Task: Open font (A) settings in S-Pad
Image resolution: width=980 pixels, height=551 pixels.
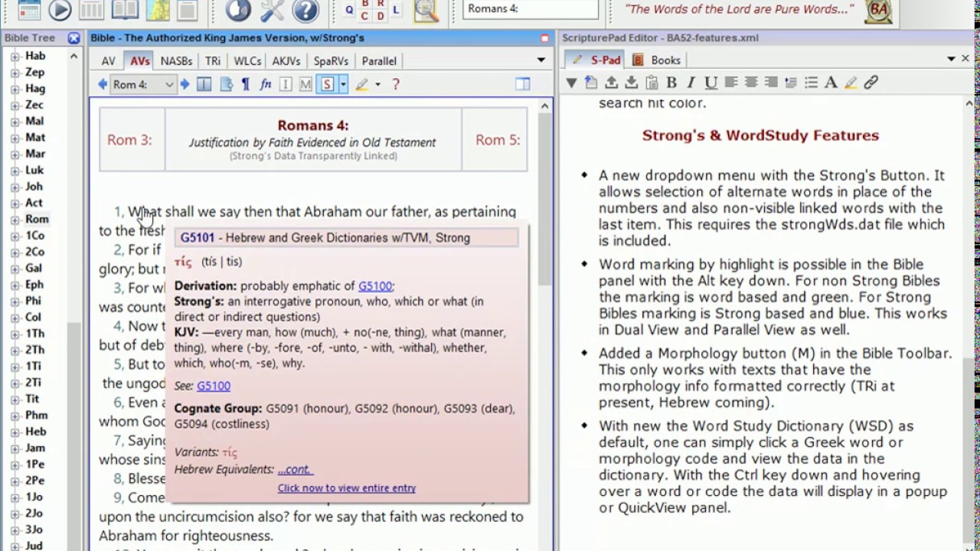Action: click(831, 83)
